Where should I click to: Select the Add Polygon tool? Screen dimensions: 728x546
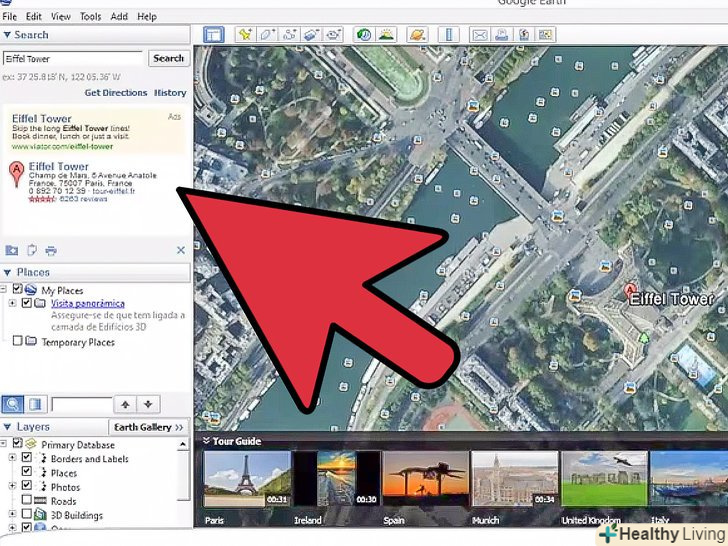point(267,35)
